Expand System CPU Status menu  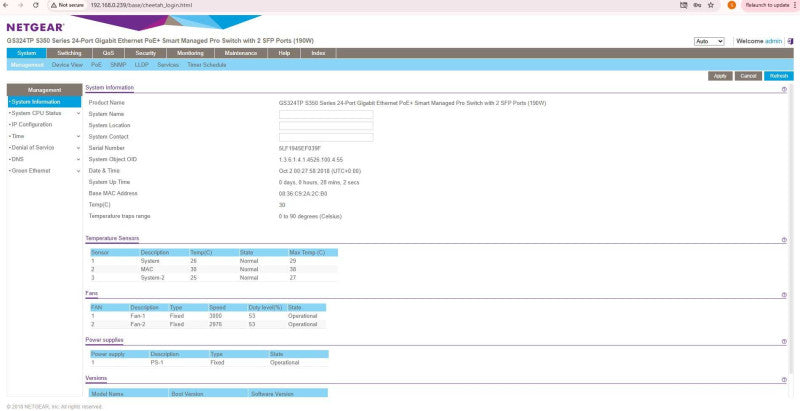[78, 113]
